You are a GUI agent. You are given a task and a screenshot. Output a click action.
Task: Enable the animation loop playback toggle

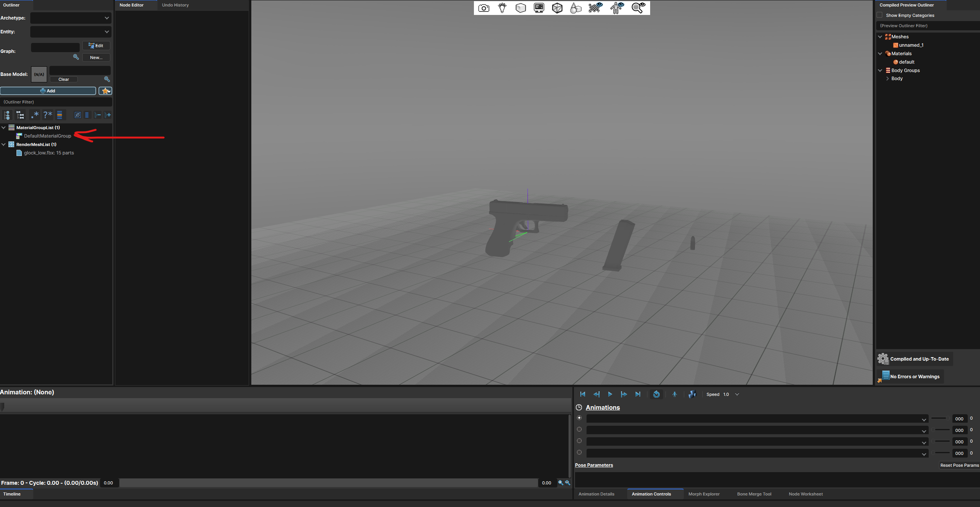pyautogui.click(x=656, y=394)
